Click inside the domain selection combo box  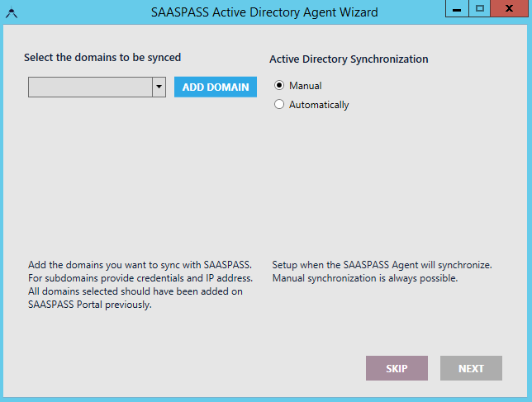[x=89, y=87]
